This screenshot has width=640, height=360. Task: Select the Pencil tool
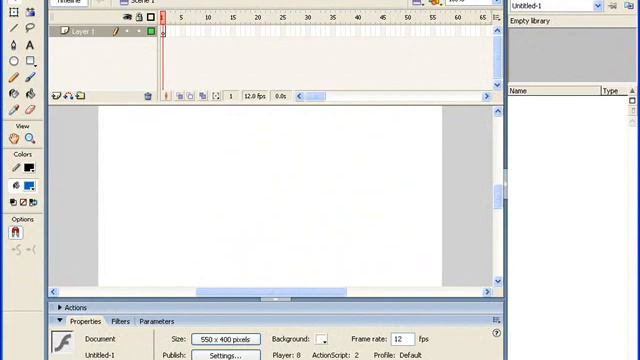(14, 77)
